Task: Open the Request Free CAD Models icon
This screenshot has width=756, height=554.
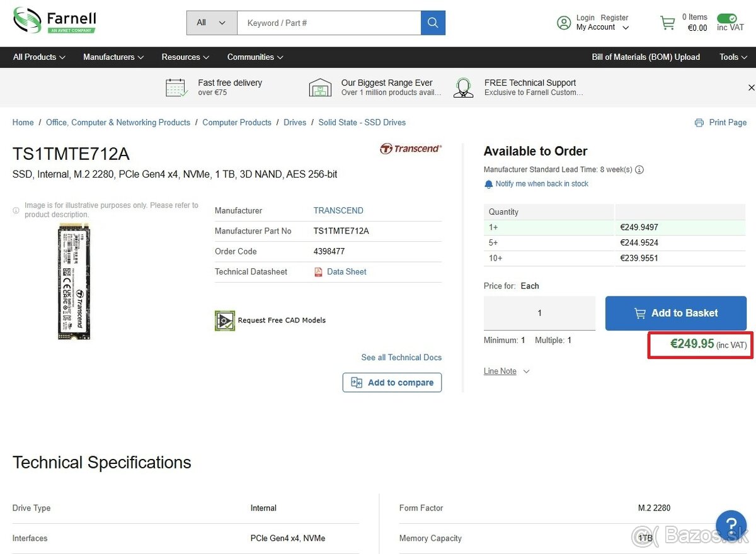Action: point(225,320)
